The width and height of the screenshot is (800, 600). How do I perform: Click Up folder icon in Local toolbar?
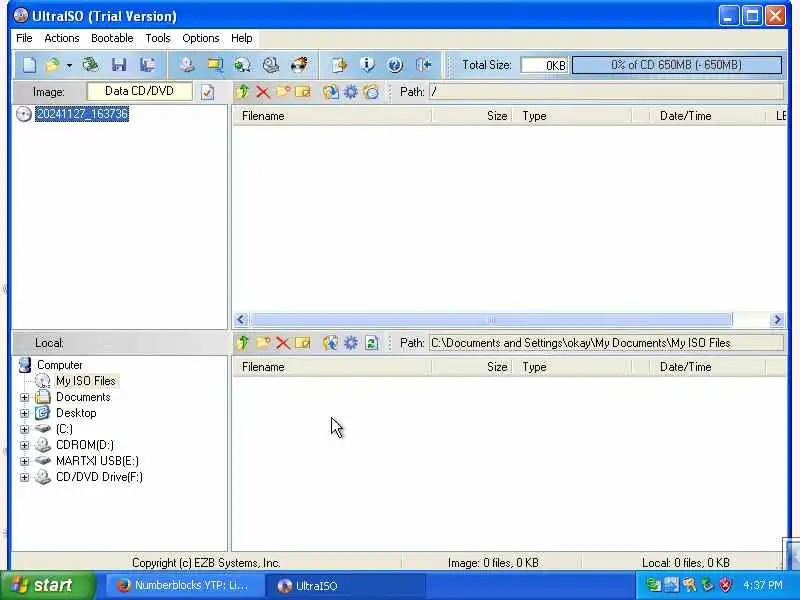coord(243,343)
